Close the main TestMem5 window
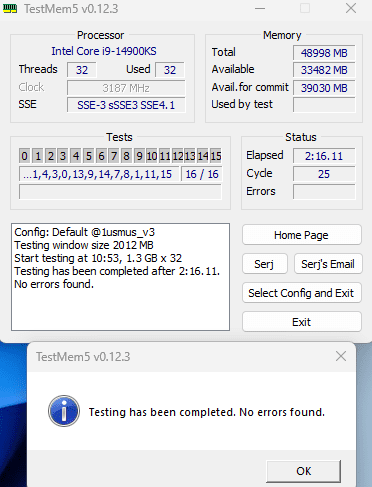Screen dimensions: 372x487 click(x=351, y=8)
